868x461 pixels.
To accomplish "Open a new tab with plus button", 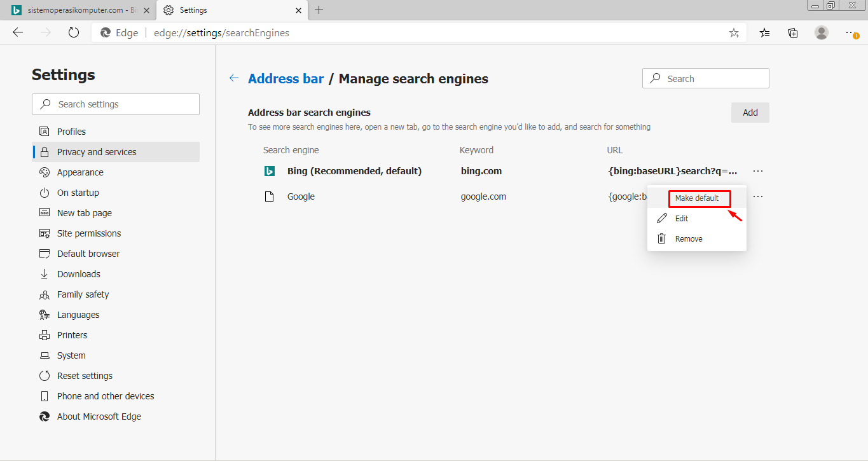I will 319,10.
